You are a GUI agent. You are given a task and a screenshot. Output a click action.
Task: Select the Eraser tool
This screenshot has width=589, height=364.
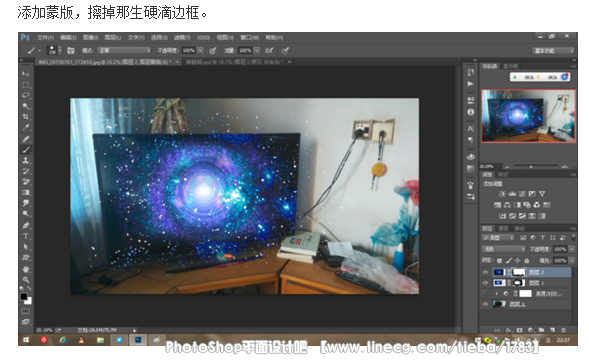point(26,182)
